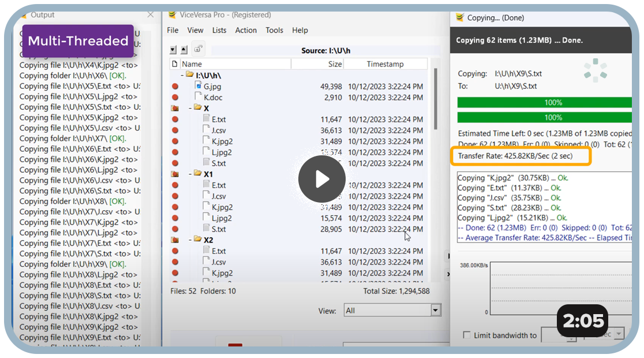Open the View dropdown showing All
This screenshot has width=644, height=358.
[x=392, y=310]
